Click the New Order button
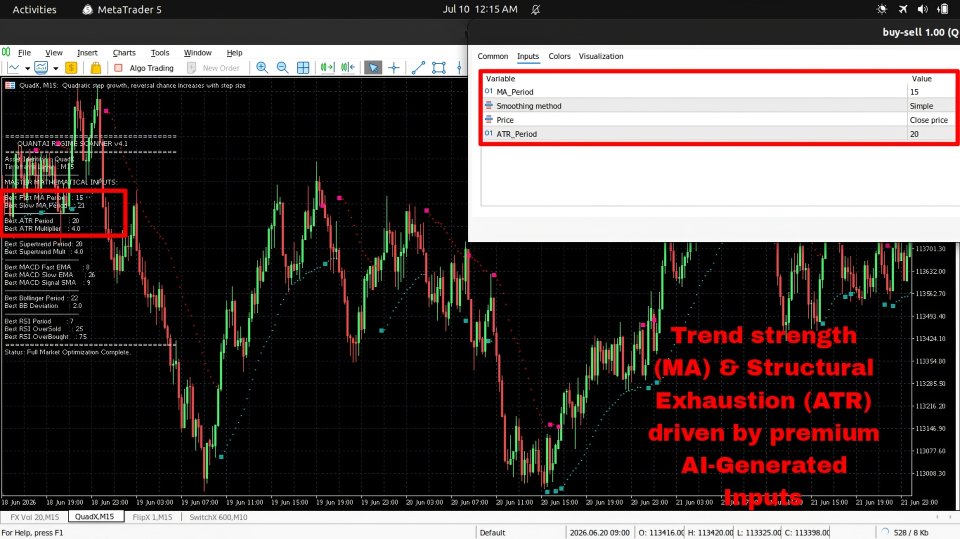The height and width of the screenshot is (539, 960). 214,68
